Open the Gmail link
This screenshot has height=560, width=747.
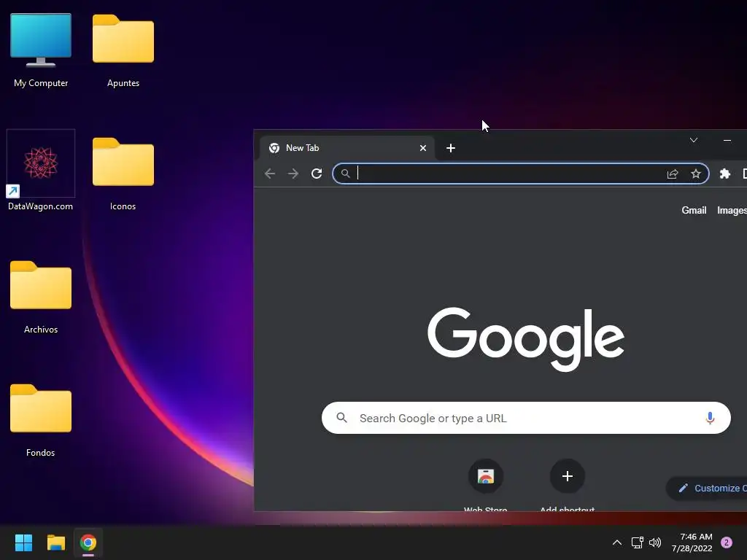[x=694, y=210]
